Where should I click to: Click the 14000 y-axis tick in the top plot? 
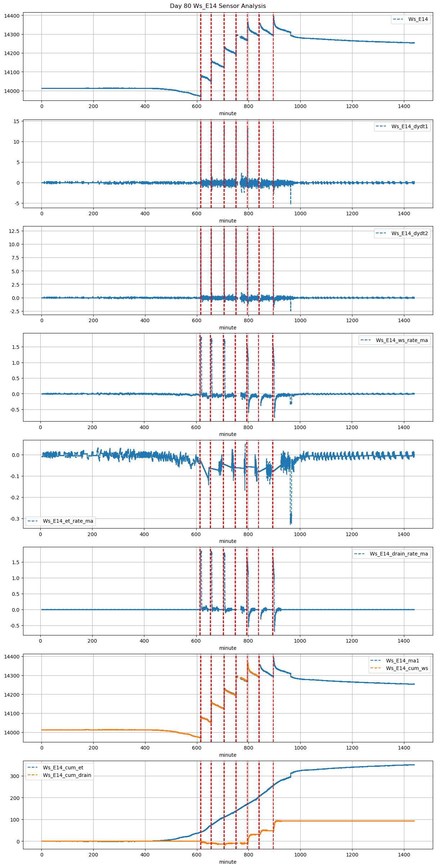point(12,91)
